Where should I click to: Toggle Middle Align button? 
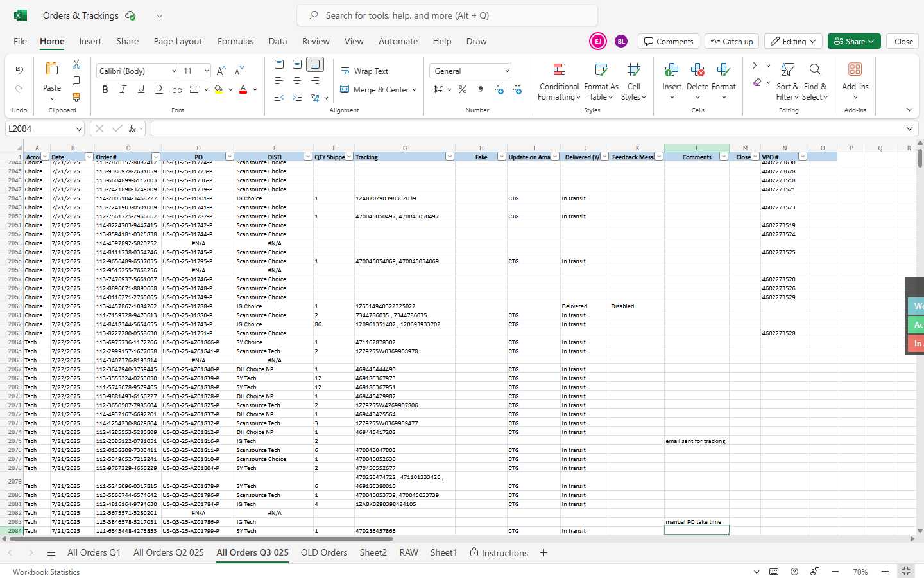297,64
